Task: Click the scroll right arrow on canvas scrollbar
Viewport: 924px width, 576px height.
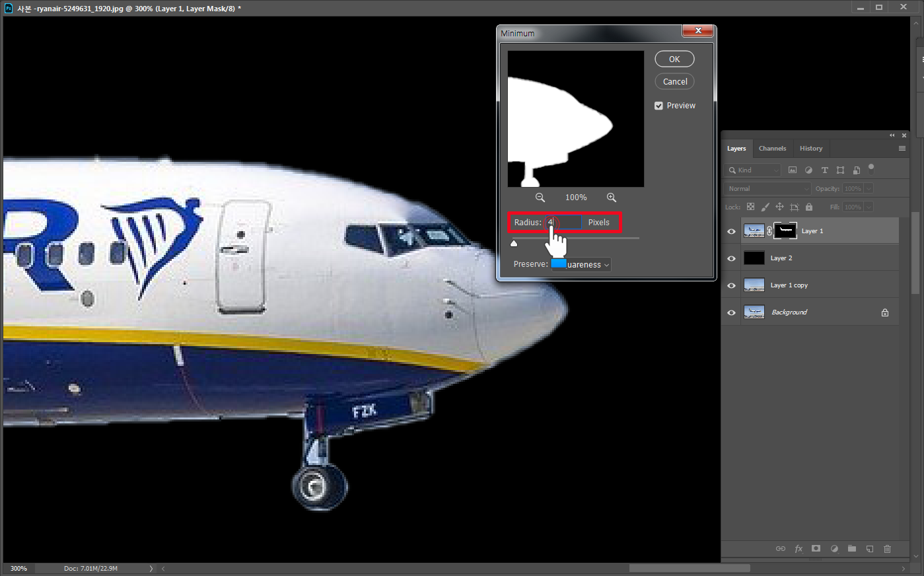Action: [904, 568]
